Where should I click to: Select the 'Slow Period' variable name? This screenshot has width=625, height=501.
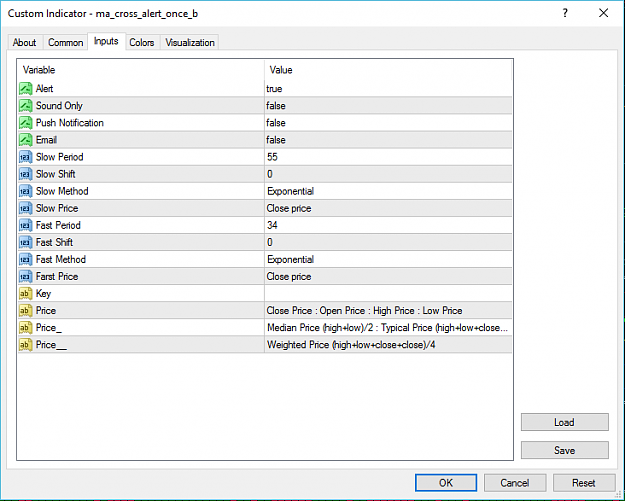coord(60,157)
